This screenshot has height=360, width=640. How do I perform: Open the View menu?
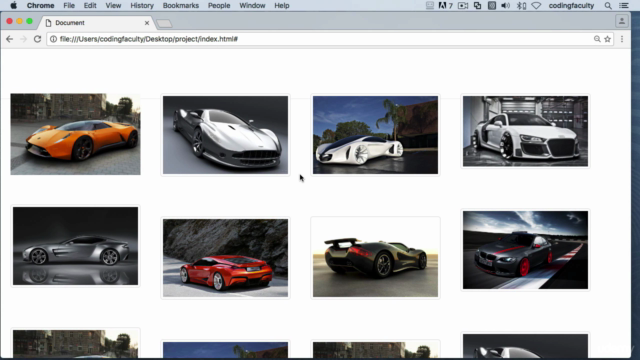point(113,5)
